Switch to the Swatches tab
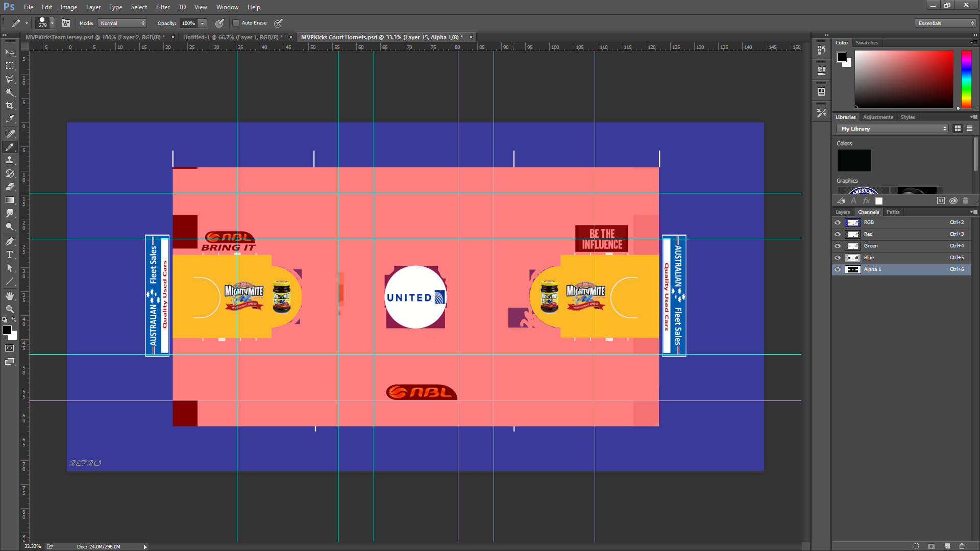Image resolution: width=980 pixels, height=551 pixels. 867,42
